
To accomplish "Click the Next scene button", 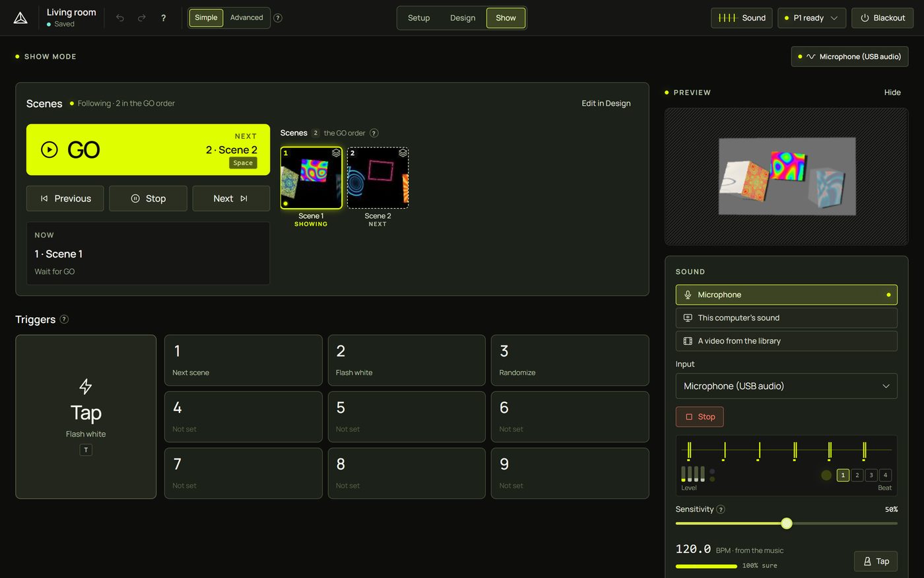I will pyautogui.click(x=231, y=198).
